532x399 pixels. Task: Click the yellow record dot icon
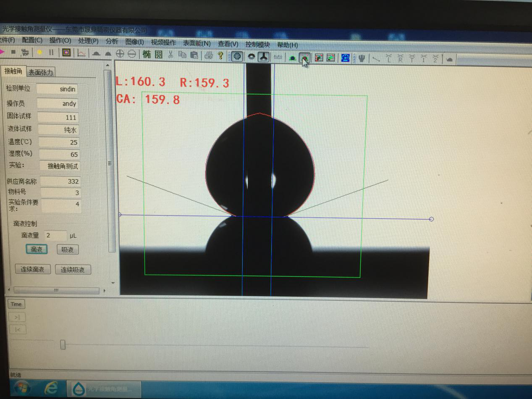point(39,52)
